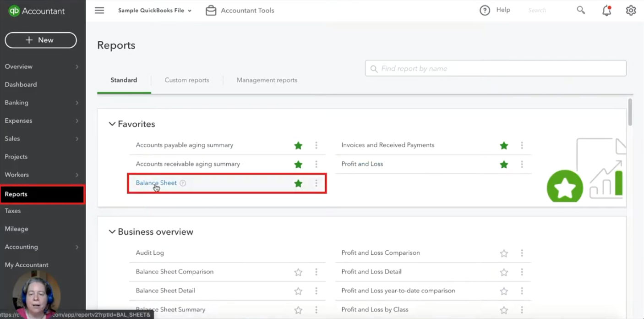
Task: Open more options for Accounts payable aging summary
Action: [x=316, y=145]
